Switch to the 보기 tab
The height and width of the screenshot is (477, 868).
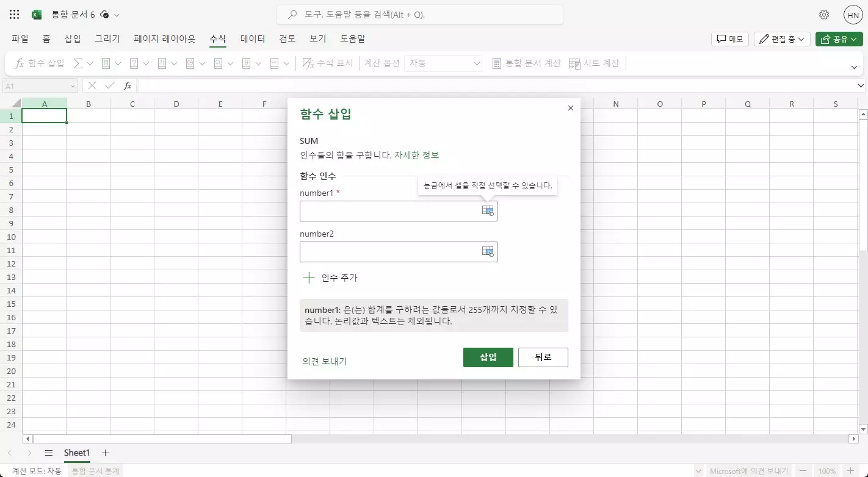tap(318, 38)
